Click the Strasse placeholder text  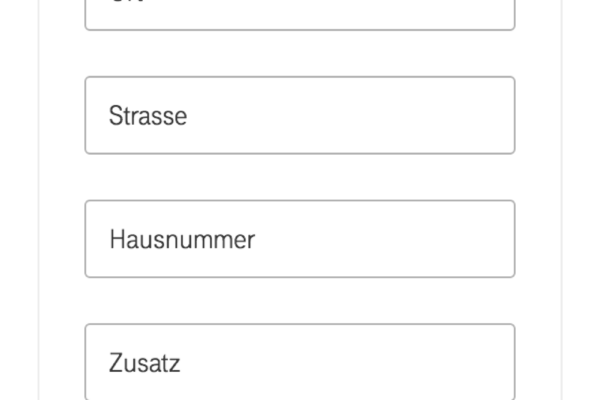[148, 116]
